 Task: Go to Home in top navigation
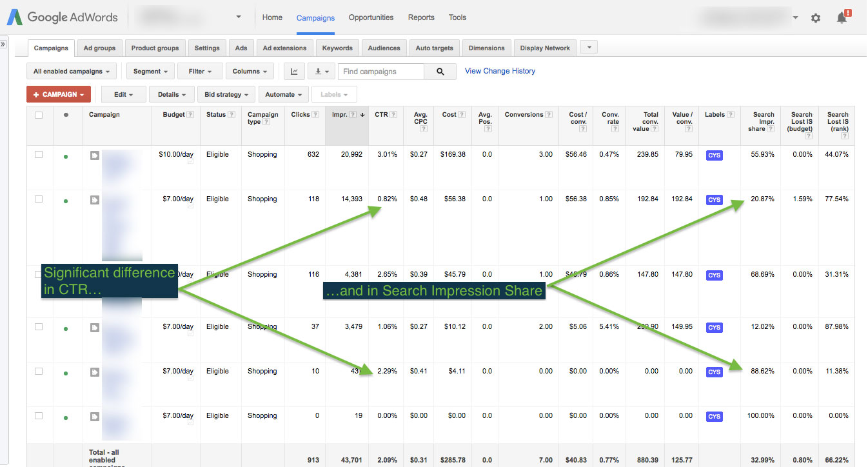(x=272, y=17)
